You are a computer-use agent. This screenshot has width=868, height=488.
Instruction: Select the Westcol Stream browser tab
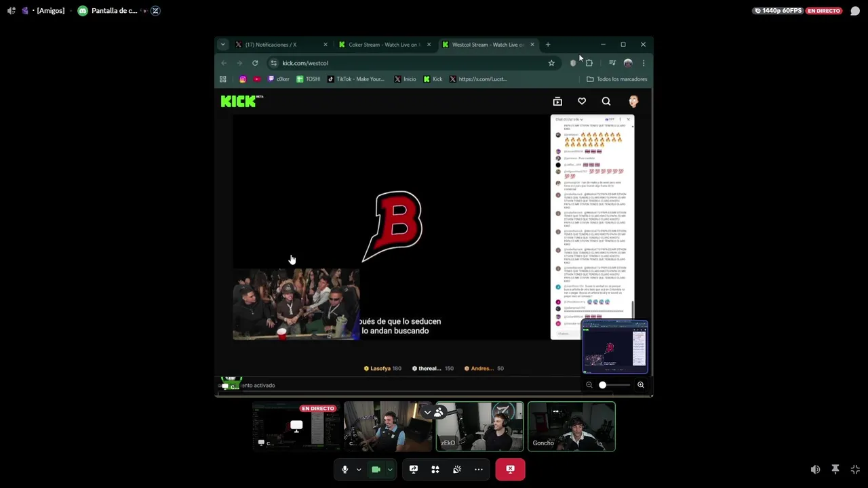click(x=488, y=45)
